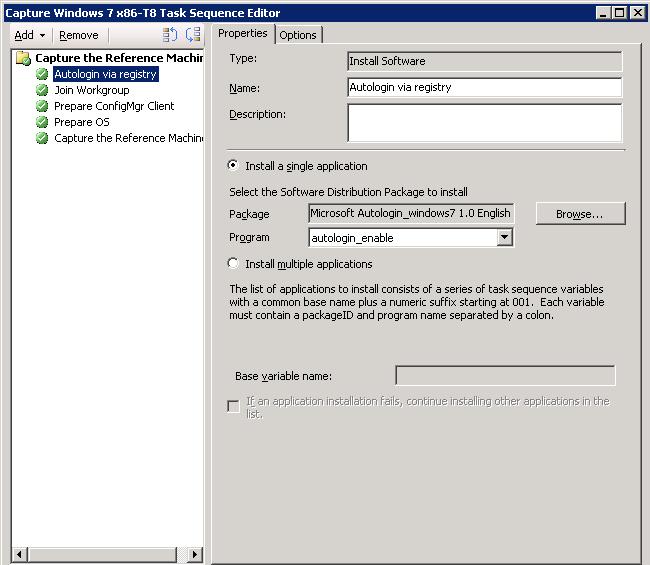This screenshot has width=650, height=565.
Task: Click the horizontal scrollbar thumb in tree pane
Action: click(x=102, y=554)
